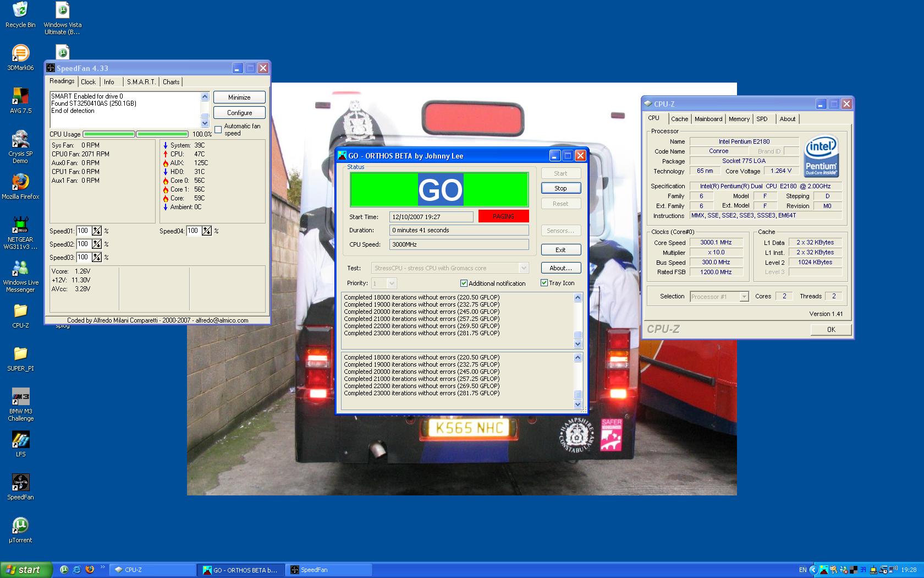Screen dimensions: 924x578
Task: Open the Memory tab in CPU-Z
Action: [x=739, y=119]
